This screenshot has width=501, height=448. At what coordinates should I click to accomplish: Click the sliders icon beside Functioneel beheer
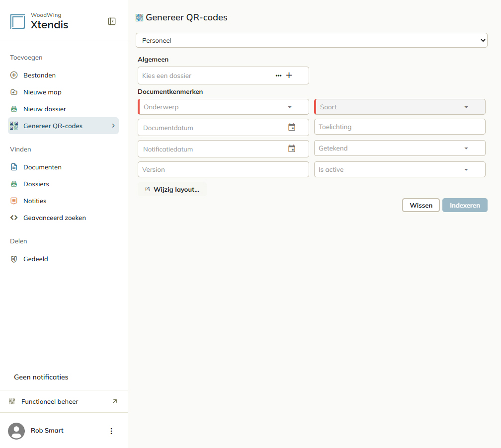(12, 401)
